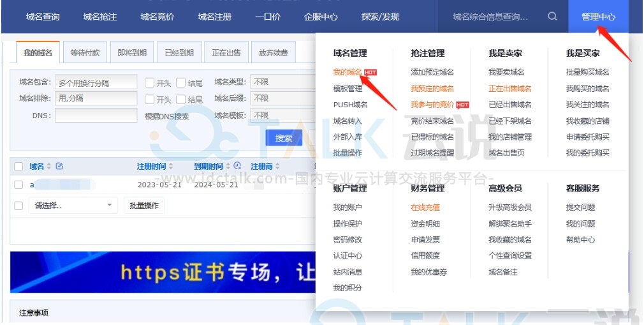Click the 域名包含 text area
Screen dimensions: 644x325
(x=96, y=82)
